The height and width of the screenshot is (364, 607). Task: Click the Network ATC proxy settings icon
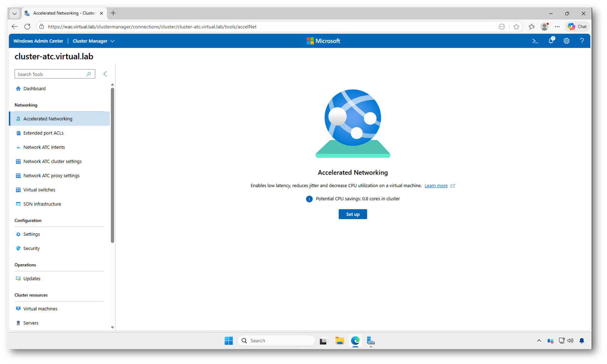pyautogui.click(x=18, y=175)
